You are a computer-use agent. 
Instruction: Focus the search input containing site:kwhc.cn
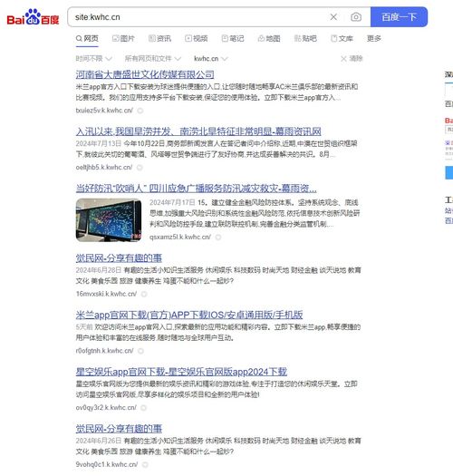point(200,17)
